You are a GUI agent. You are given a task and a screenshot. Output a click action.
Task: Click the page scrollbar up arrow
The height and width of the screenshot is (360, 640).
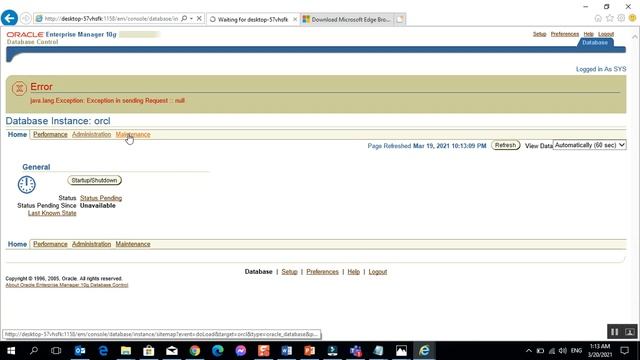click(635, 37)
